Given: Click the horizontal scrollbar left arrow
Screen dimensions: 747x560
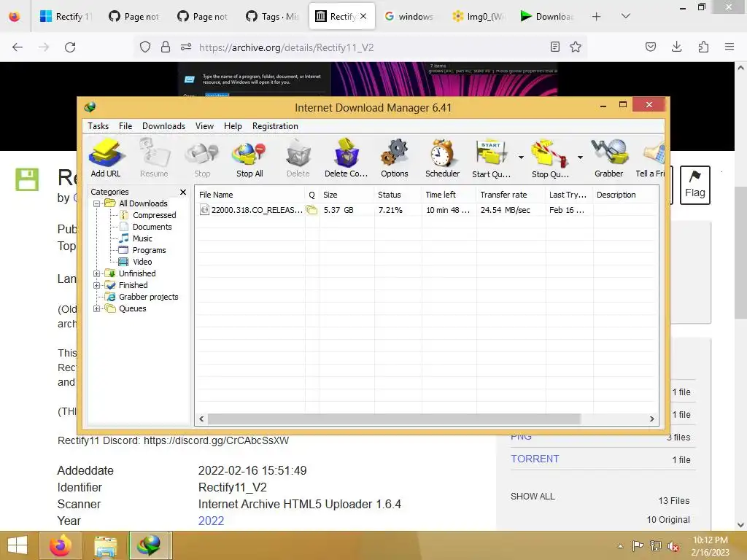Looking at the screenshot, I should pos(201,419).
